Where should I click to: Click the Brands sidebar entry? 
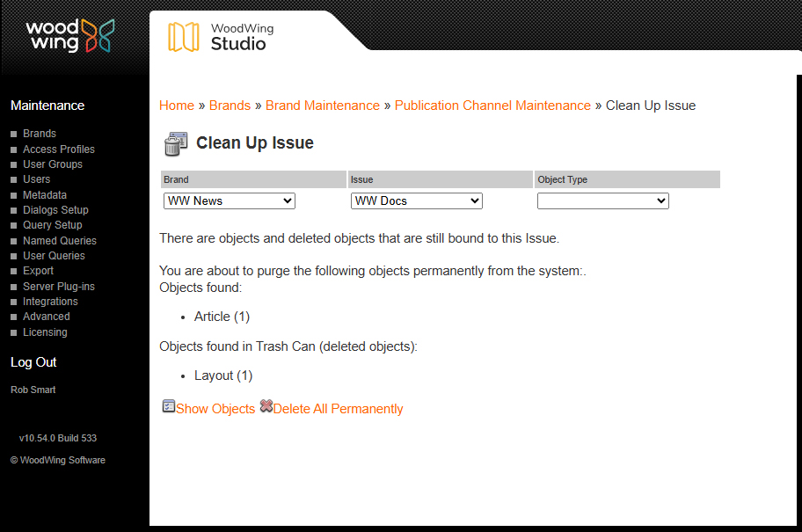[x=39, y=133]
